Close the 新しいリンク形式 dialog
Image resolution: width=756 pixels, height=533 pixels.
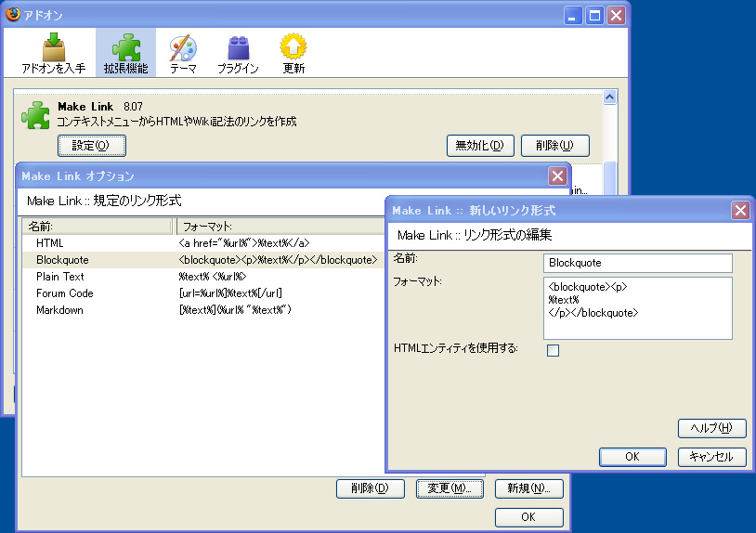740,210
